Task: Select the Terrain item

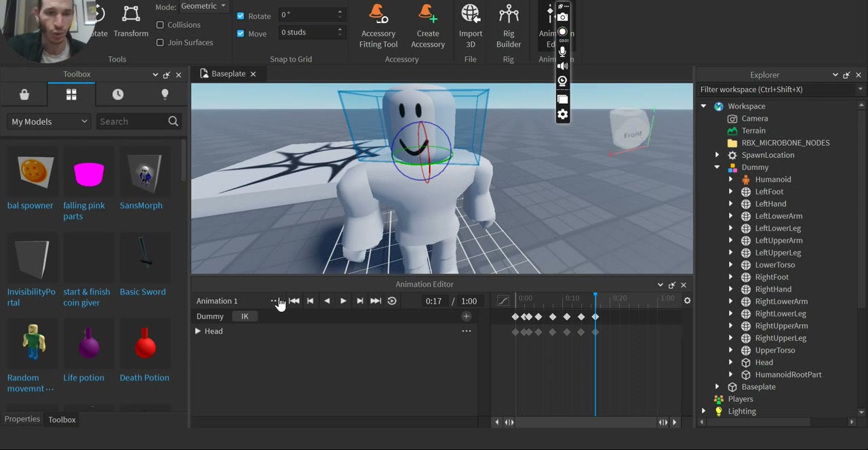Action: 753,131
